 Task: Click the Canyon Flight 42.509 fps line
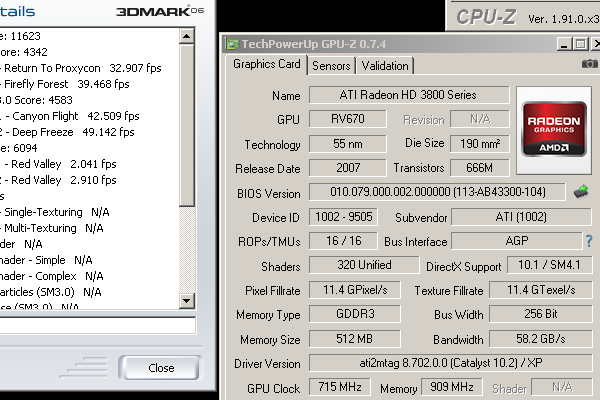[x=70, y=116]
